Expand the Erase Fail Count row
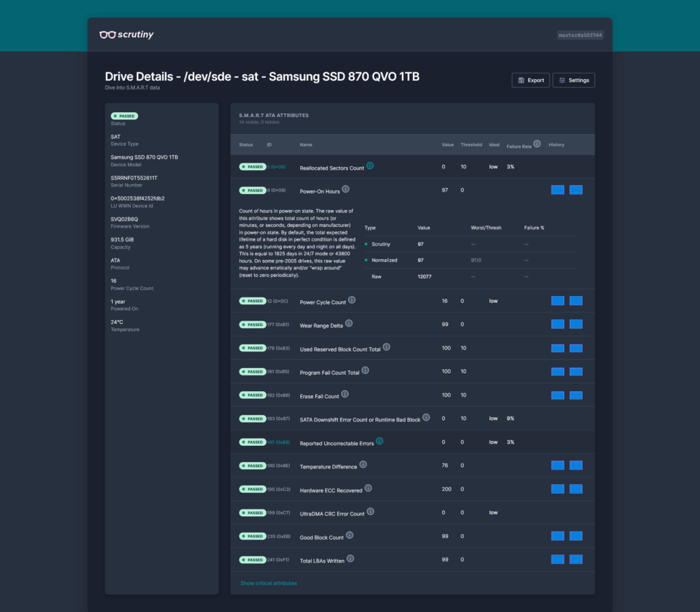 [x=412, y=395]
